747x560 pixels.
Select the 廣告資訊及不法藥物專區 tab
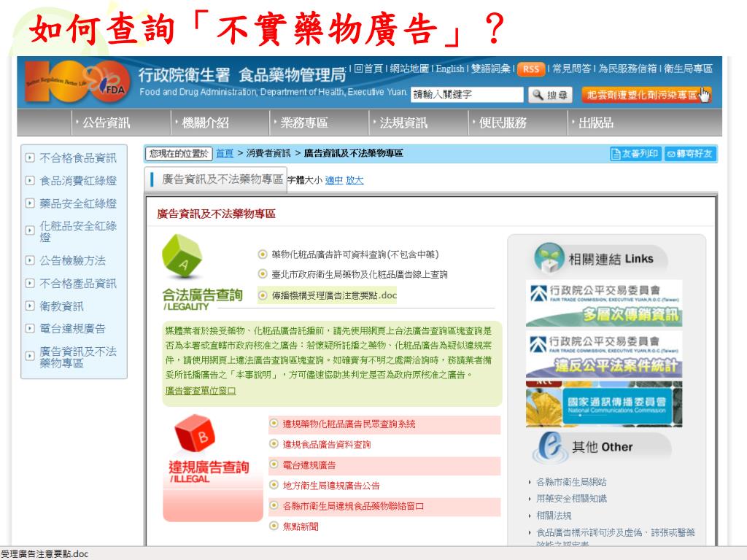tap(216, 179)
